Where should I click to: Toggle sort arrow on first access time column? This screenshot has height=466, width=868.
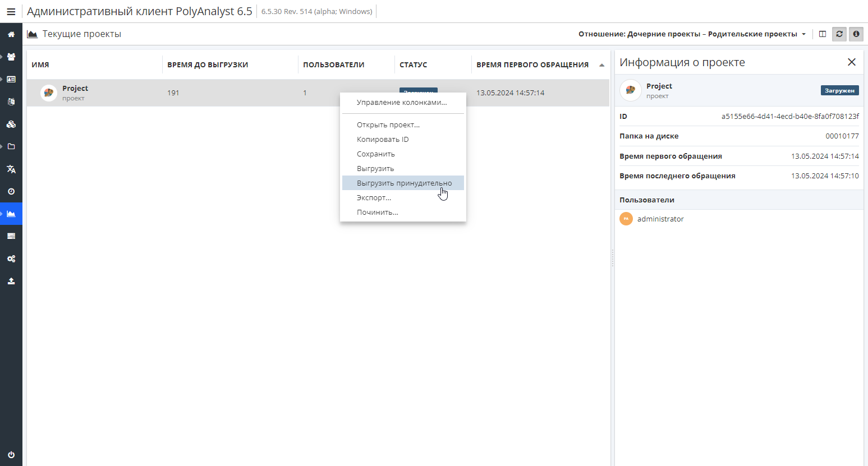click(602, 65)
